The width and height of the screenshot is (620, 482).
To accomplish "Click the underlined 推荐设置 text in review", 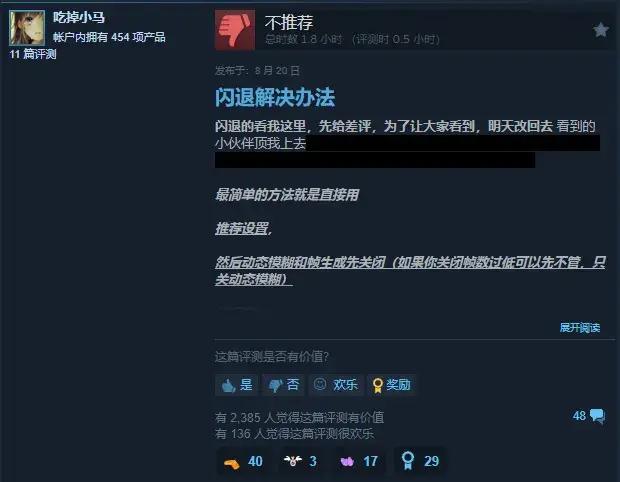I will point(242,229).
